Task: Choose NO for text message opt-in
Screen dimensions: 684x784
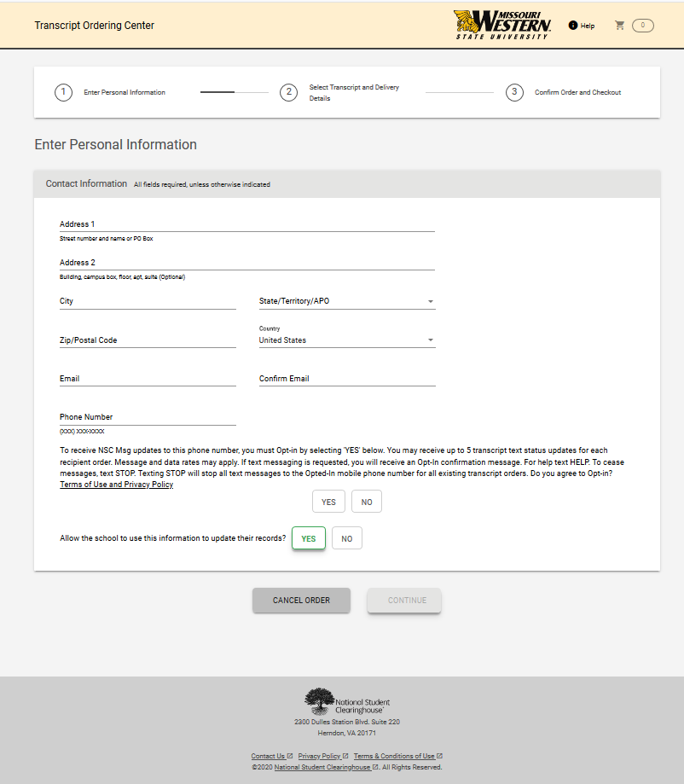Action: coord(367,502)
